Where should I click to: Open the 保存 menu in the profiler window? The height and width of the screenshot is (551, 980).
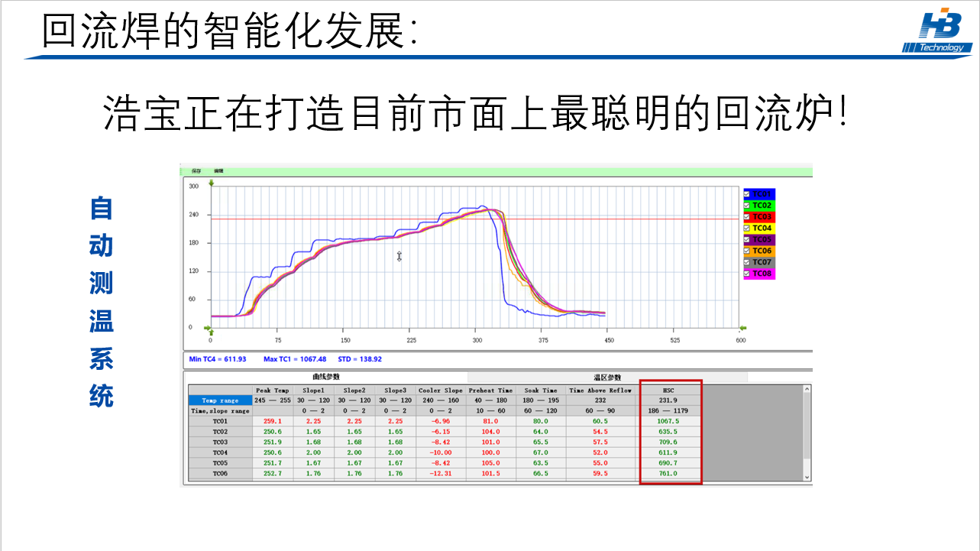(196, 170)
